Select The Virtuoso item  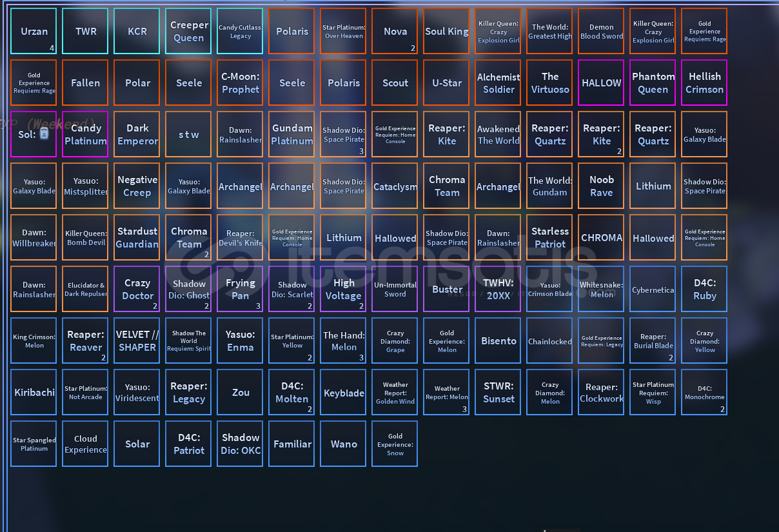click(x=549, y=83)
